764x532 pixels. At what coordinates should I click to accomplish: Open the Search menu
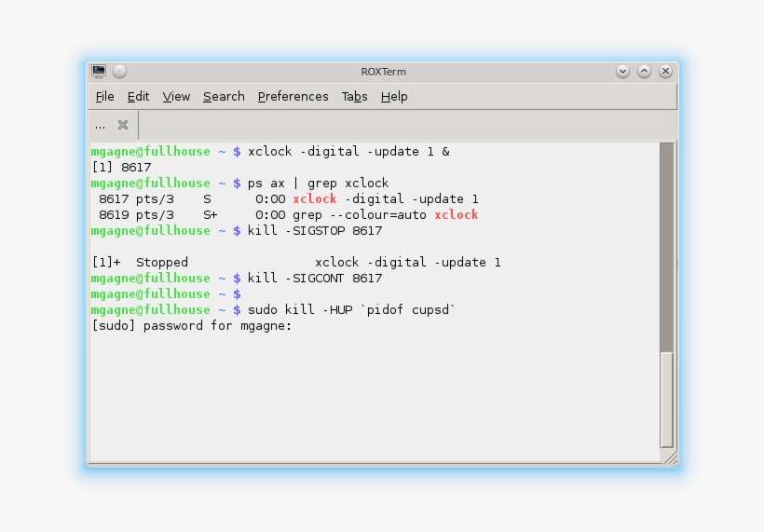(x=224, y=97)
